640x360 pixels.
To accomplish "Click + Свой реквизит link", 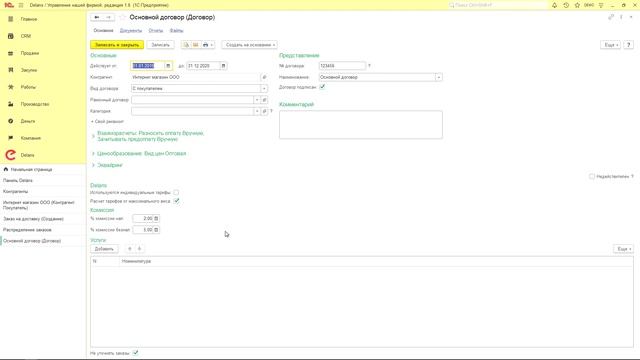I will [107, 122].
